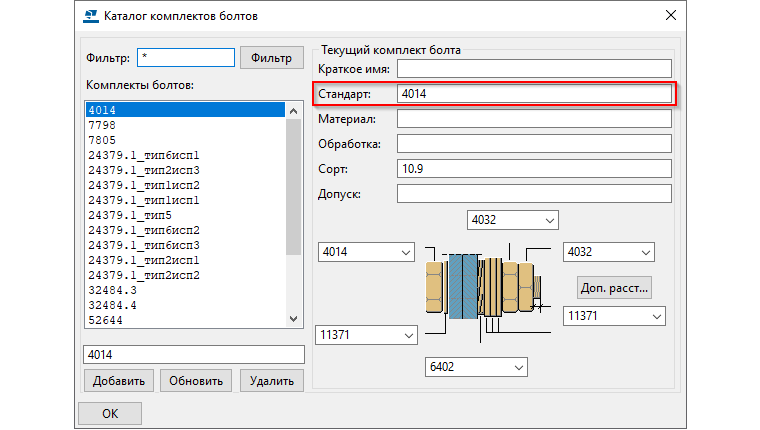Confirm with the OK button
This screenshot has height=430, width=760.
(110, 413)
